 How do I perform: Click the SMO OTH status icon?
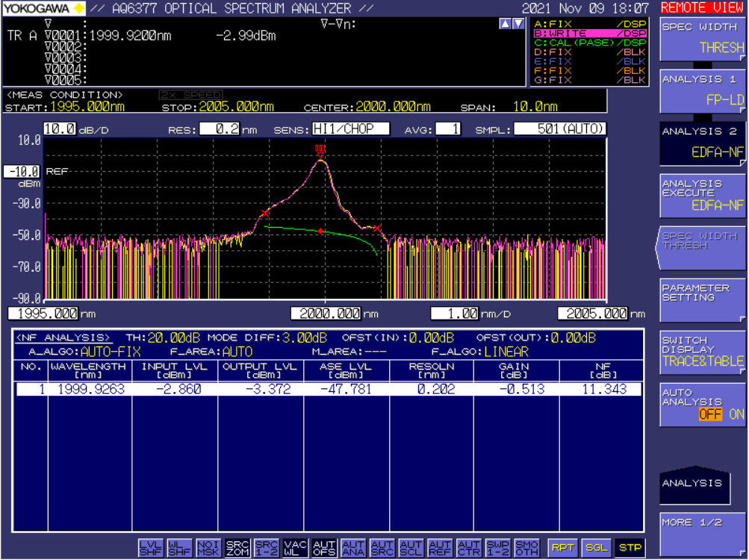[x=527, y=548]
